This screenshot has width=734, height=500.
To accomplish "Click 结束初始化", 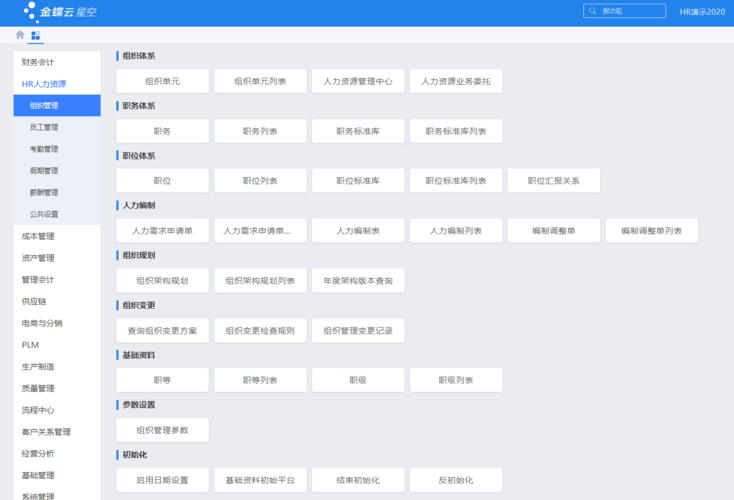I will click(x=358, y=480).
